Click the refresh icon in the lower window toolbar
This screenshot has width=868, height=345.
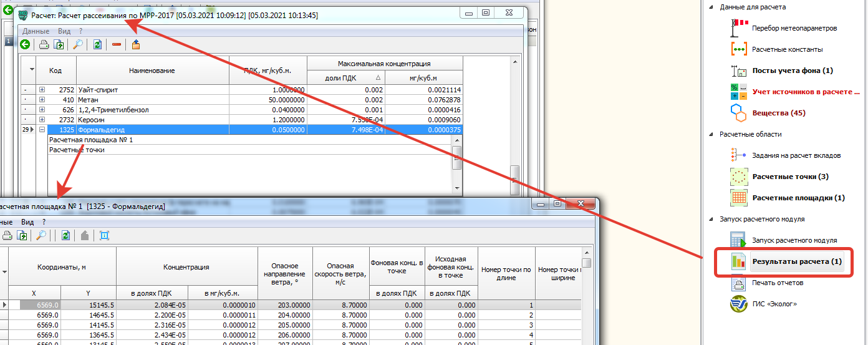click(x=65, y=235)
